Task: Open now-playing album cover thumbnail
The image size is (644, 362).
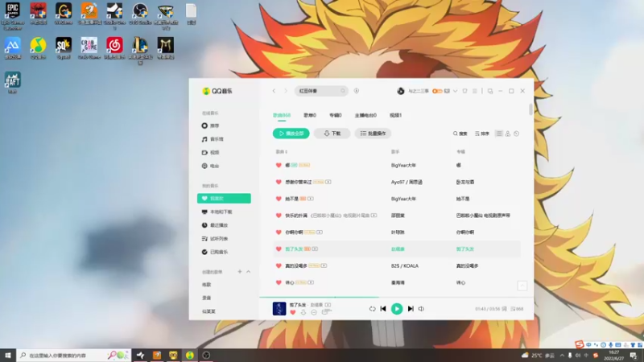Action: point(279,309)
